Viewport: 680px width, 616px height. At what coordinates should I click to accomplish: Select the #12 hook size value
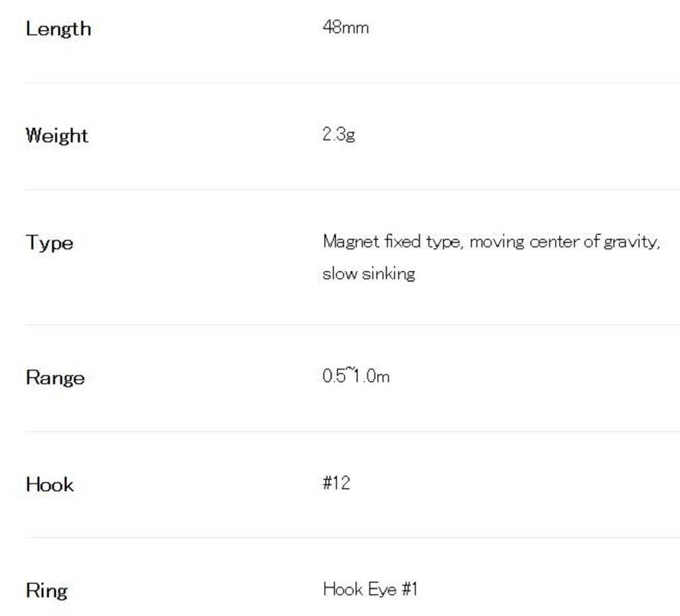337,483
